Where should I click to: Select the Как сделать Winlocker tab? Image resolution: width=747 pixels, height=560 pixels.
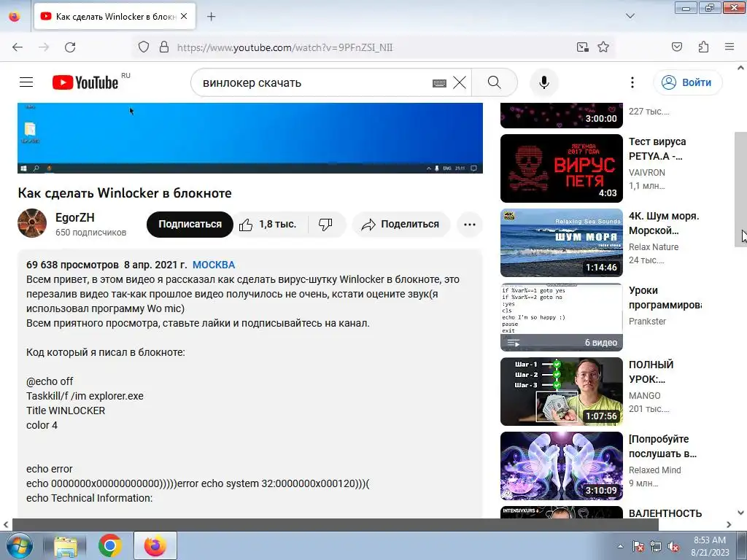(x=115, y=17)
